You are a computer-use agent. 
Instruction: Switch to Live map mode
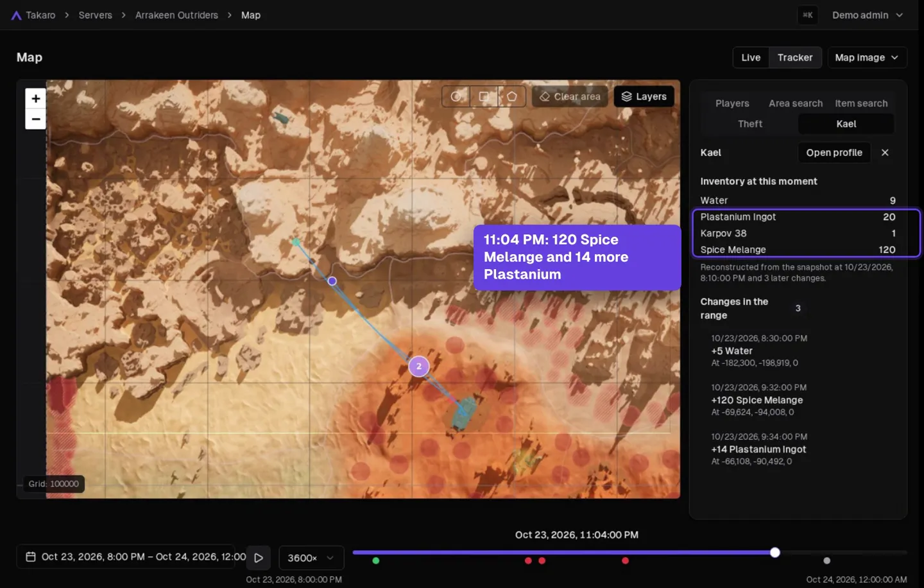pos(751,57)
